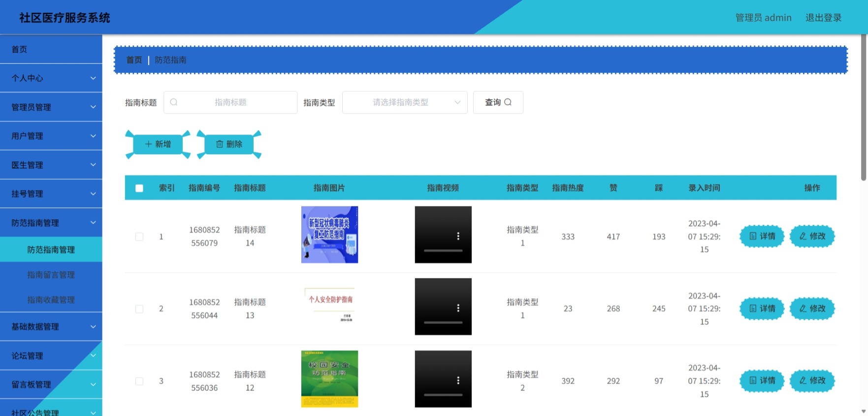Click guide number 1680852556079 cell
The height and width of the screenshot is (416, 868).
click(x=204, y=237)
